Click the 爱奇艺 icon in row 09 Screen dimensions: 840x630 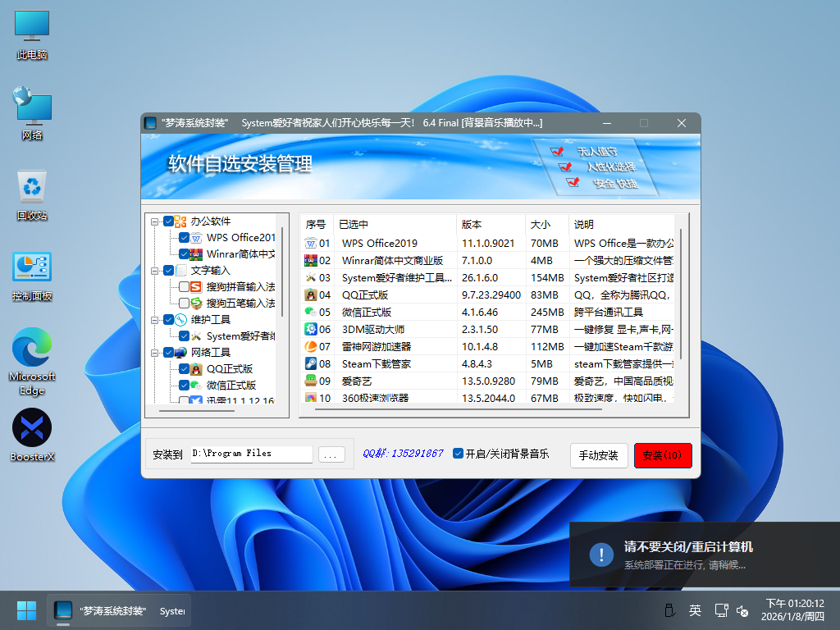pyautogui.click(x=311, y=381)
